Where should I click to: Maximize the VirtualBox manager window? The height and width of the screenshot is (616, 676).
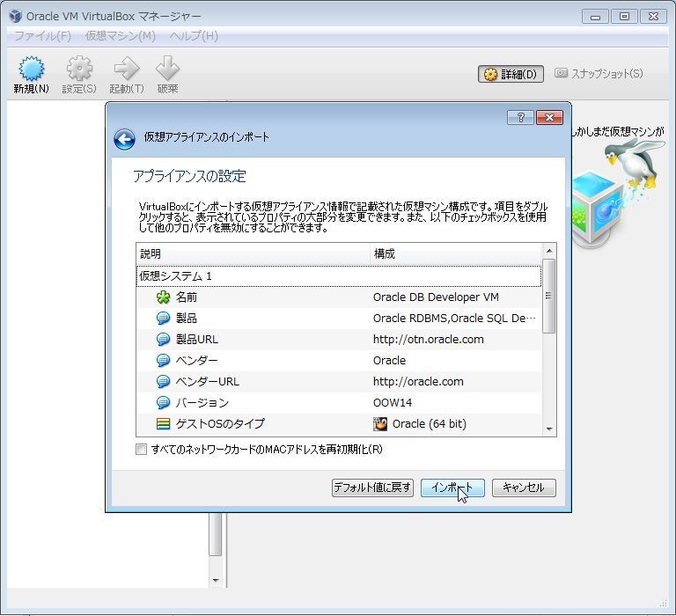tap(624, 17)
